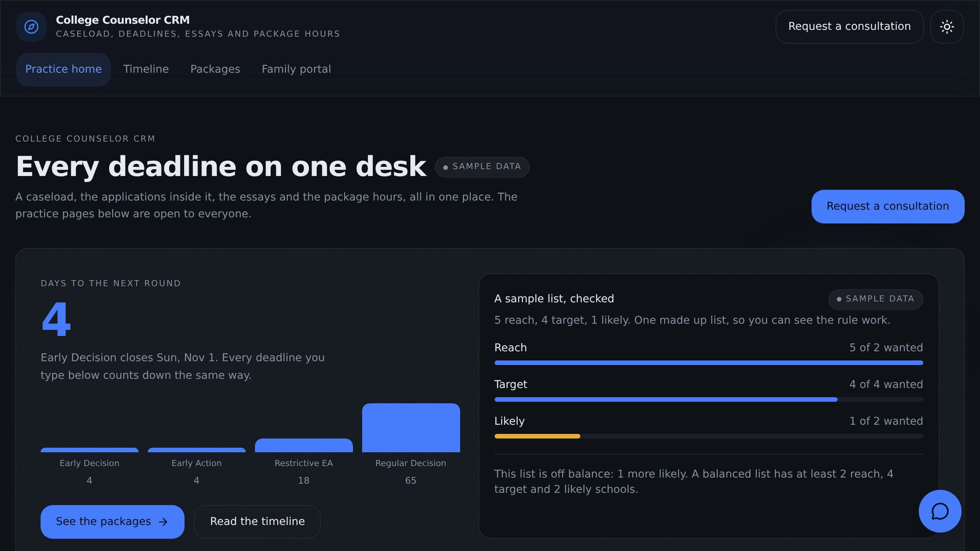980x551 pixels.
Task: Click the 'CASELOAD, DEADLINES, ESSAYS' subtitle
Action: point(198,34)
